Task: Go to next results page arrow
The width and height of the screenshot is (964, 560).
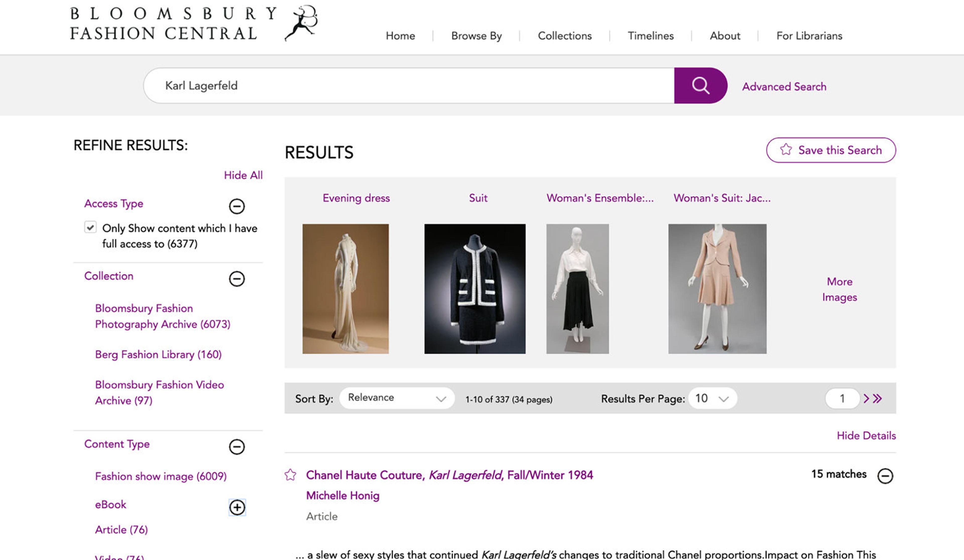Action: click(866, 399)
